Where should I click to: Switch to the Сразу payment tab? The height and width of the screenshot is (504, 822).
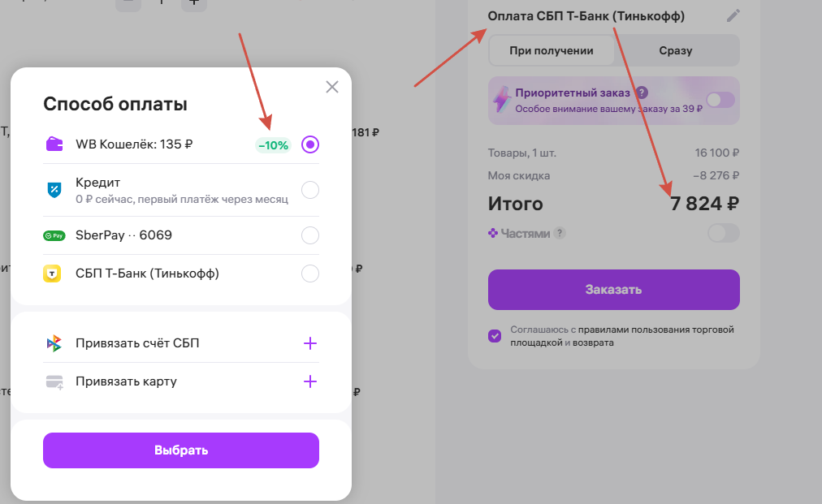pos(676,50)
